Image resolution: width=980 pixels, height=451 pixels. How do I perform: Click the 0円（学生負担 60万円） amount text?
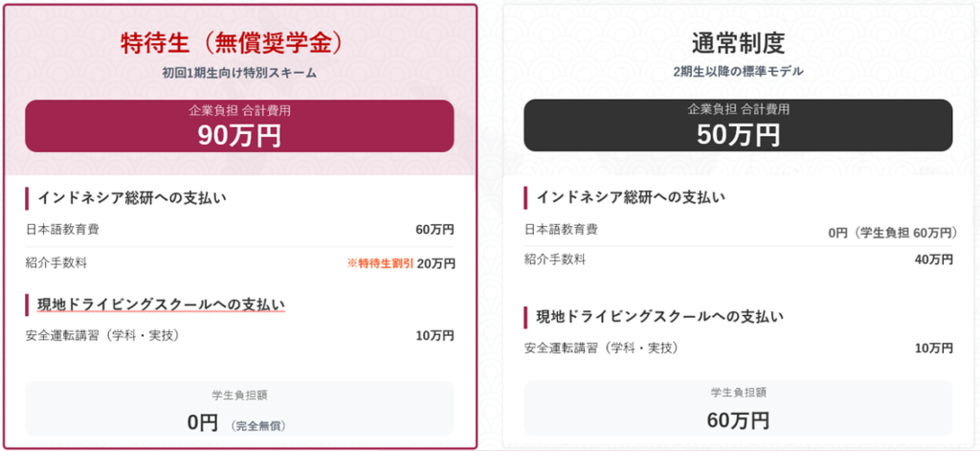[890, 233]
